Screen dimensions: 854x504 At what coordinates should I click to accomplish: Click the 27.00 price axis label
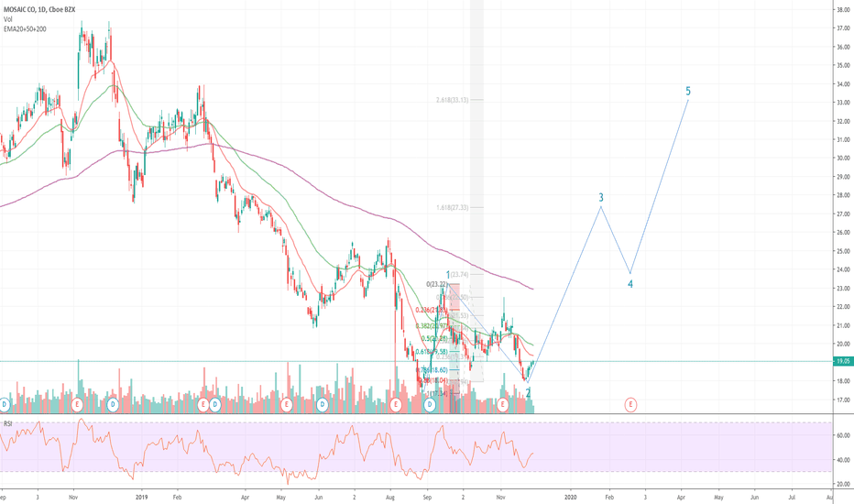coord(843,214)
